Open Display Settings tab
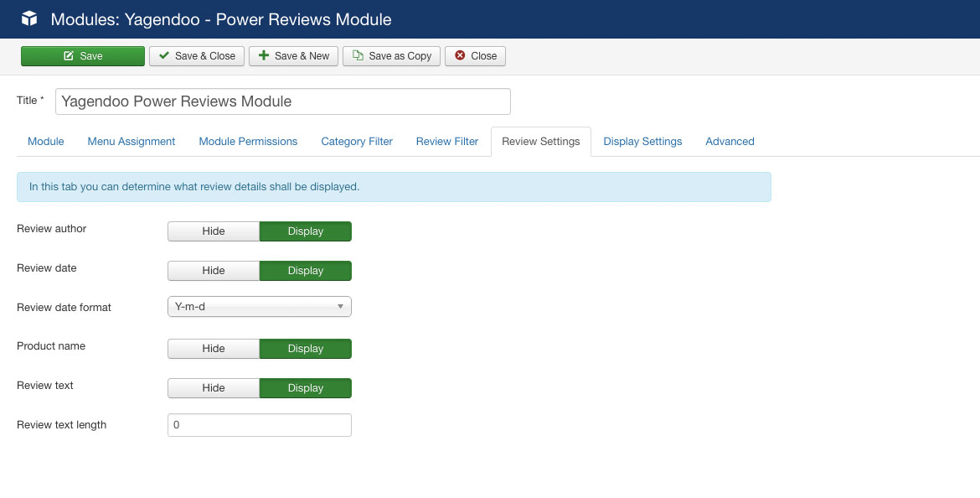The image size is (980, 498). (x=642, y=142)
